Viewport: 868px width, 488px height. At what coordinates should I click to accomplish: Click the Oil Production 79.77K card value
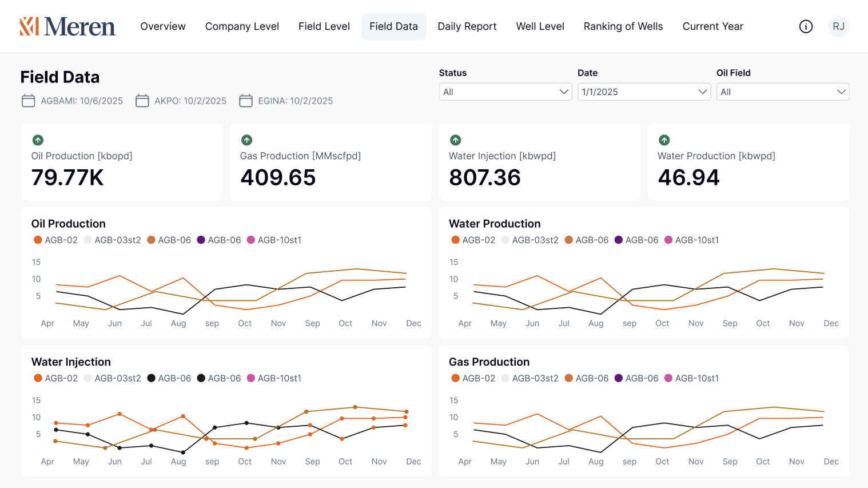(x=67, y=177)
